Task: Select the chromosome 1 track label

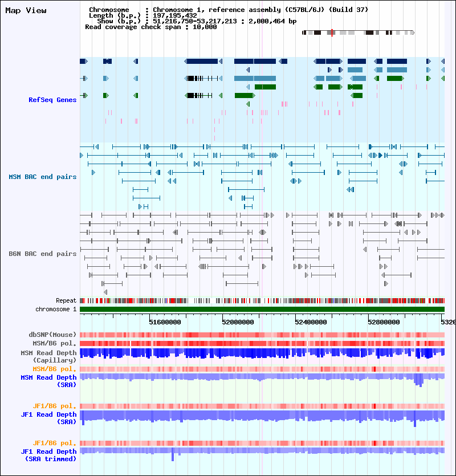Action: coord(56,309)
